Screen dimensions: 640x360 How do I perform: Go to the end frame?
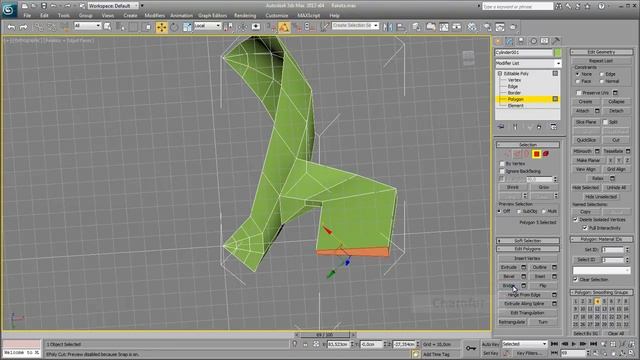[x=593, y=344]
